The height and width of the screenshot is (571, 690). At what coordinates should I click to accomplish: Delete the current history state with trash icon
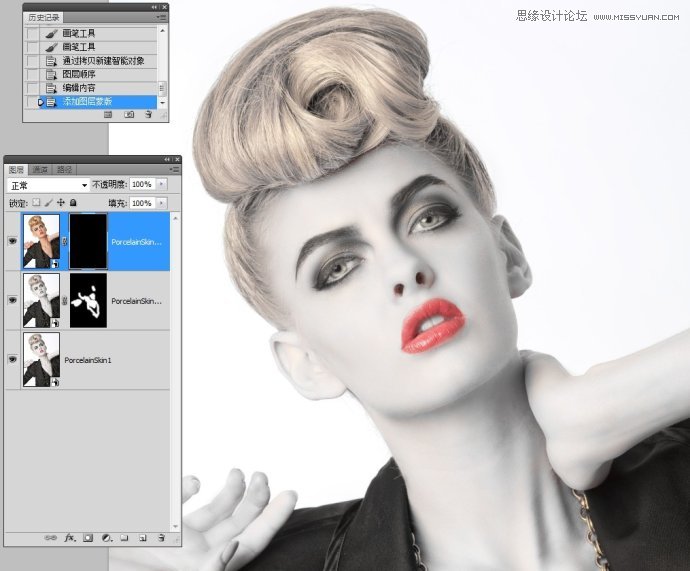pos(148,115)
